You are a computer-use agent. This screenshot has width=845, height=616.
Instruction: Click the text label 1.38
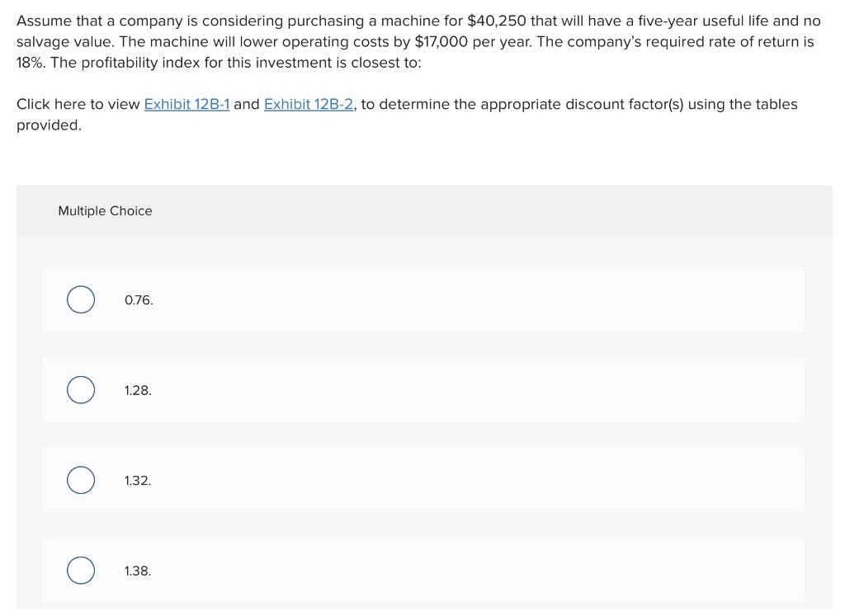point(137,570)
